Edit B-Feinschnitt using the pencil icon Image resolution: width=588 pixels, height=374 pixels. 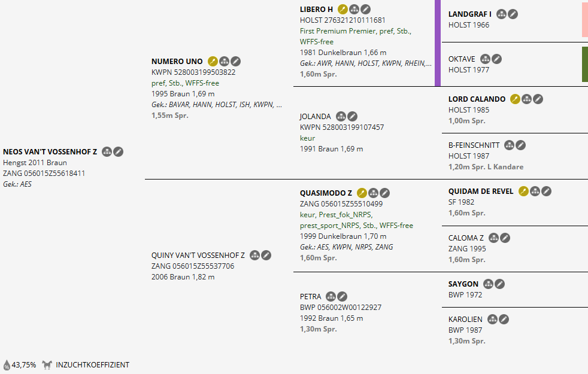[x=521, y=145]
